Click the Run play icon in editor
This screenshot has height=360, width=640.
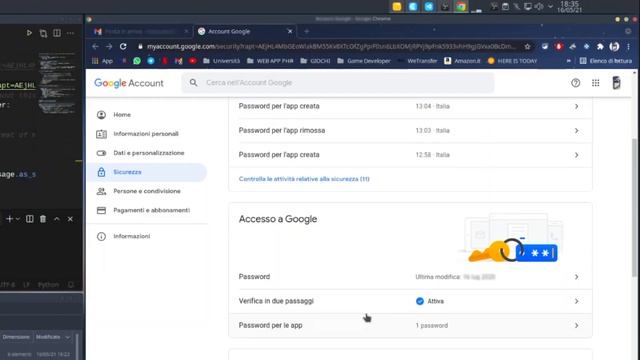pos(29,33)
